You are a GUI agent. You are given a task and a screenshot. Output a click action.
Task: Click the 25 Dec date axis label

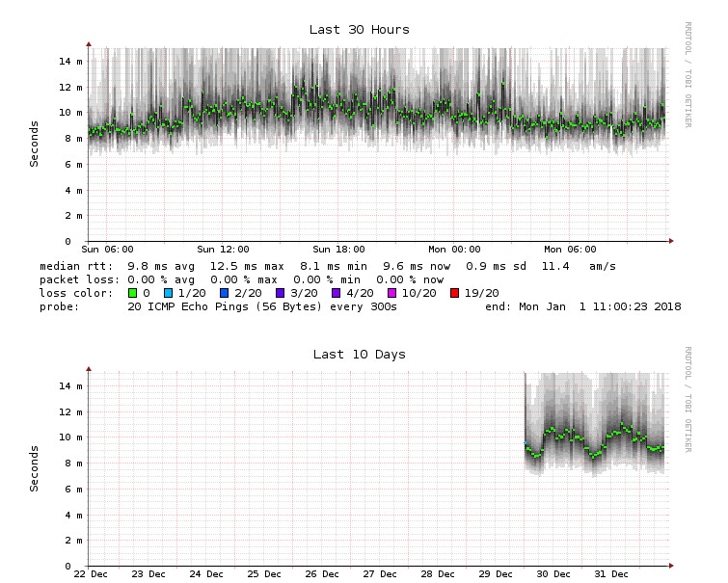(264, 574)
